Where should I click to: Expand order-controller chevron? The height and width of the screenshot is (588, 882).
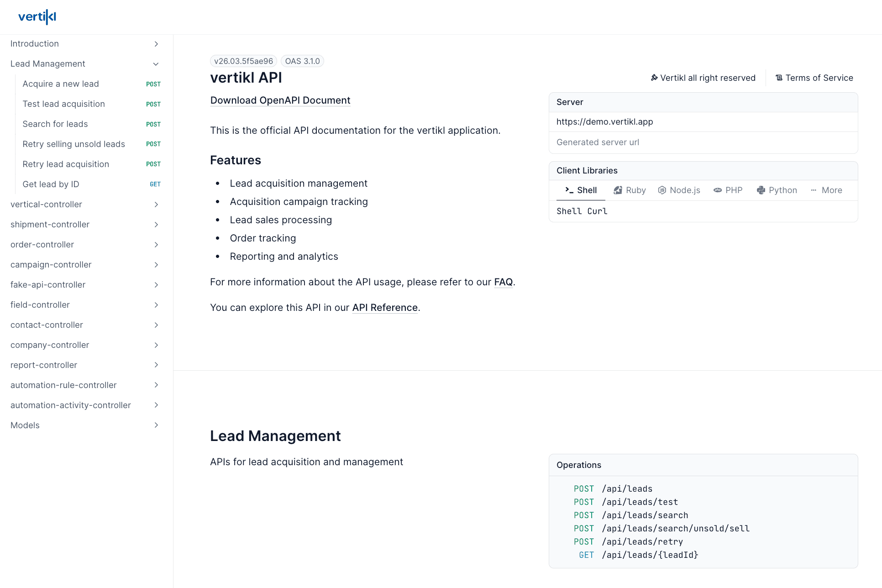[x=156, y=245]
